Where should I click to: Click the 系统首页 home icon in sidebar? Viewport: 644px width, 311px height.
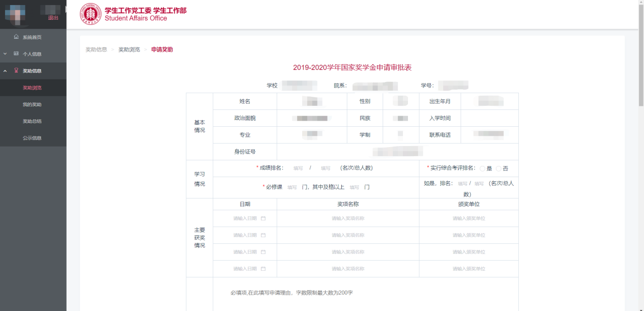pos(16,37)
